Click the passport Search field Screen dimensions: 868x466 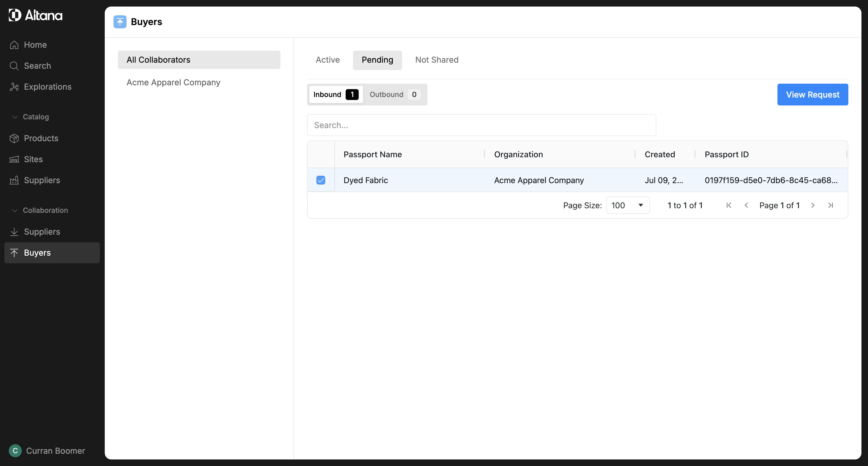pyautogui.click(x=481, y=125)
